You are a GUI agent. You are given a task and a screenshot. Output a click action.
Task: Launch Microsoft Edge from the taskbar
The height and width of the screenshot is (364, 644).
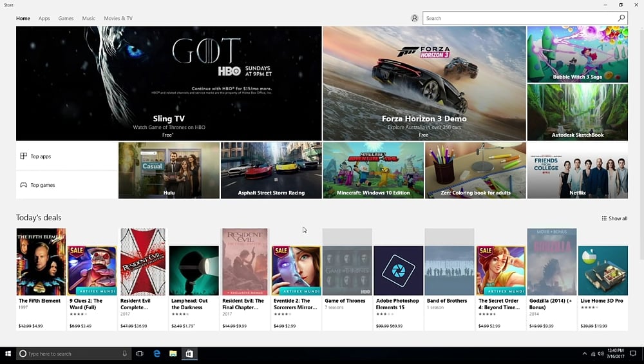(x=156, y=354)
